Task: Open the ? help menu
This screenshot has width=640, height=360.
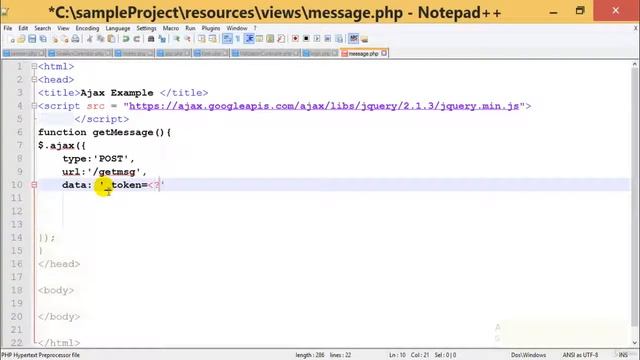Action: pos(255,28)
